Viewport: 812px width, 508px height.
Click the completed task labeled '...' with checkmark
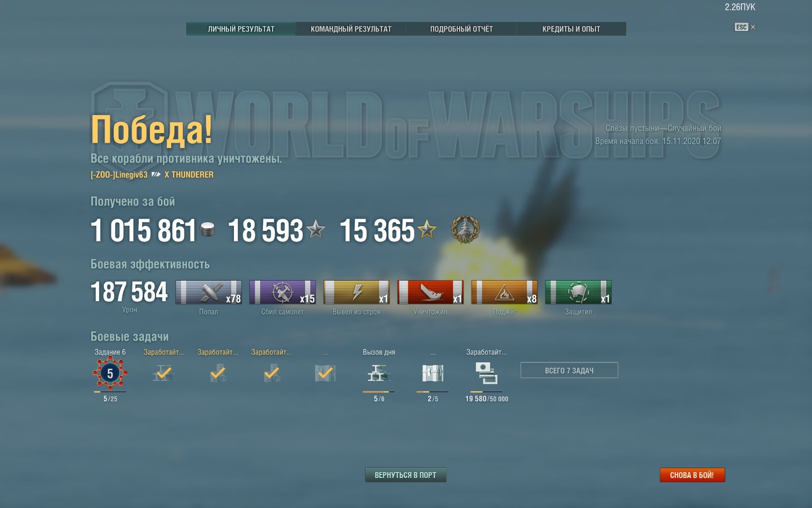(x=325, y=373)
